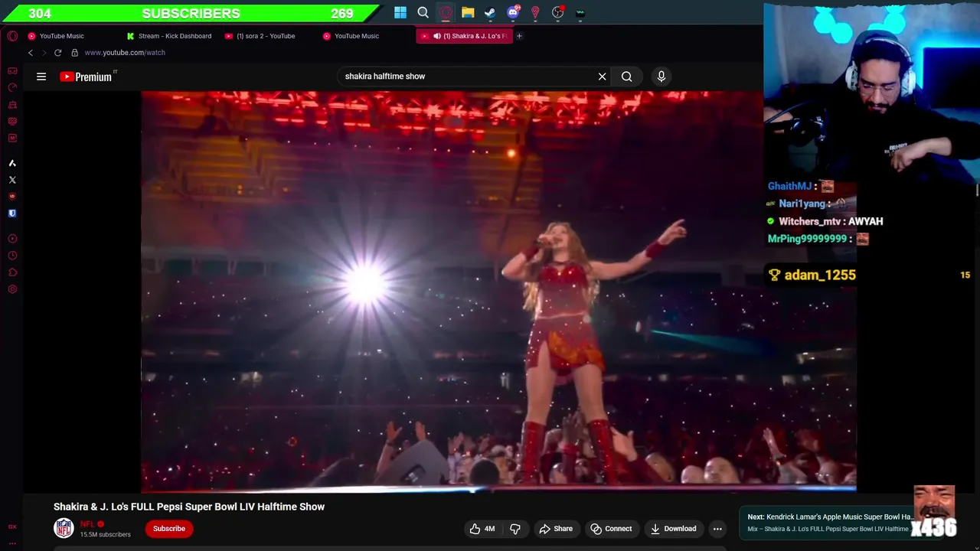This screenshot has height=551, width=980.
Task: Open the YouTube guide hamburger menu
Action: click(41, 77)
